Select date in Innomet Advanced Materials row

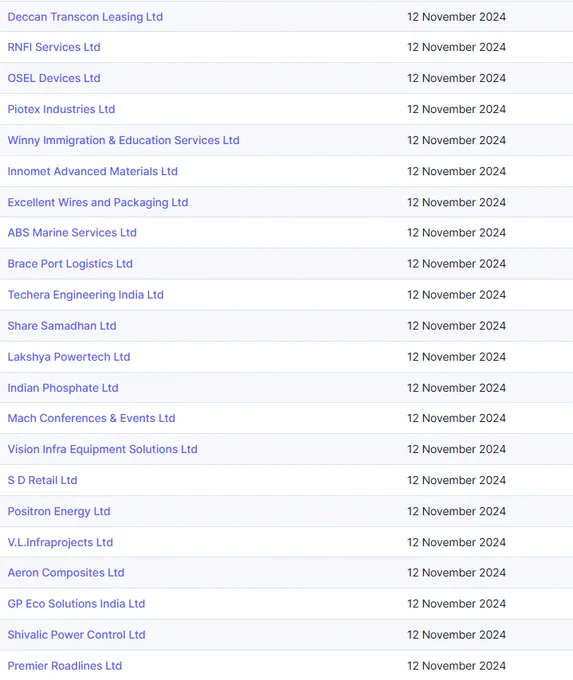456,172
